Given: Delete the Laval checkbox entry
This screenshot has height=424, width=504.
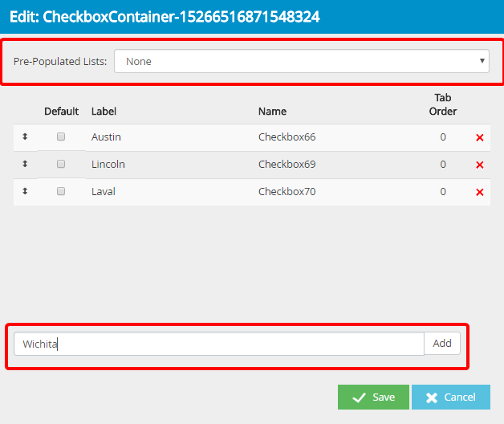Looking at the screenshot, I should pyautogui.click(x=479, y=193).
